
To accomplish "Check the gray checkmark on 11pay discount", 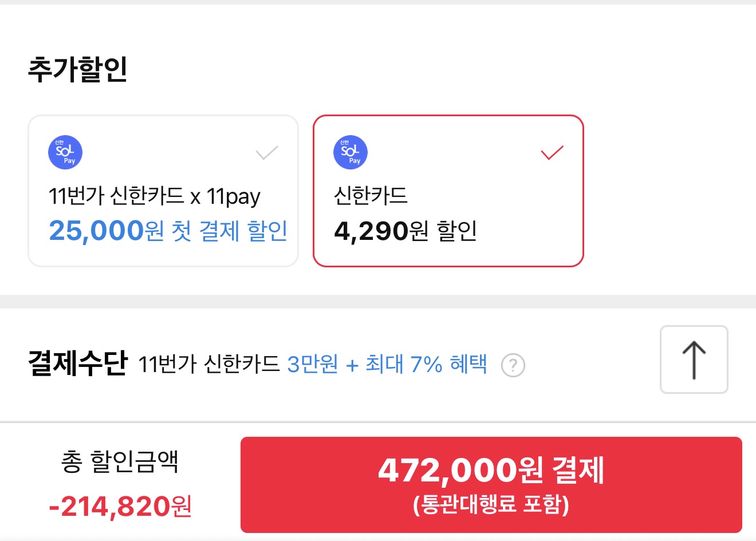I will (266, 152).
